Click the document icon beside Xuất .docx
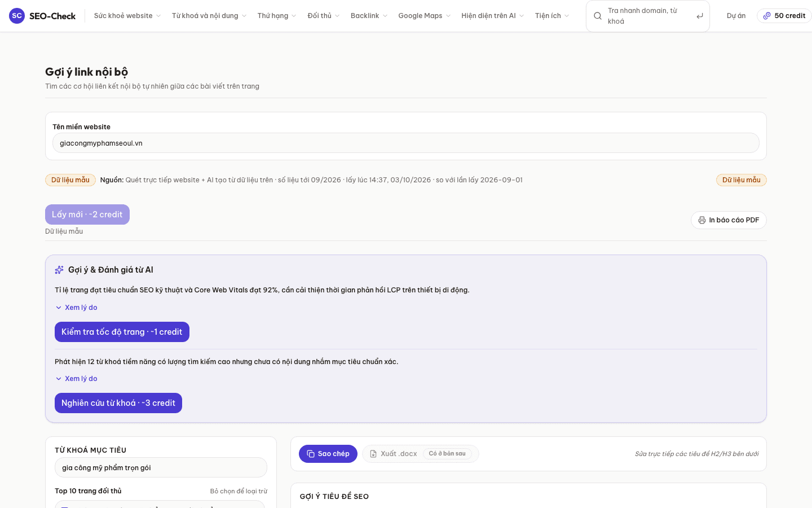The image size is (812, 508). pos(373,454)
